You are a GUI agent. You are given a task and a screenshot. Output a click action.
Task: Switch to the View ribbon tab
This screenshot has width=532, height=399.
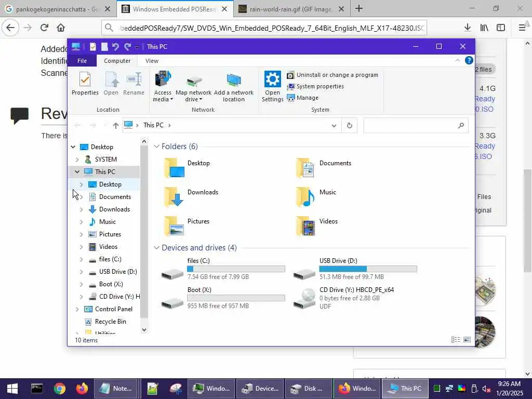tap(152, 61)
